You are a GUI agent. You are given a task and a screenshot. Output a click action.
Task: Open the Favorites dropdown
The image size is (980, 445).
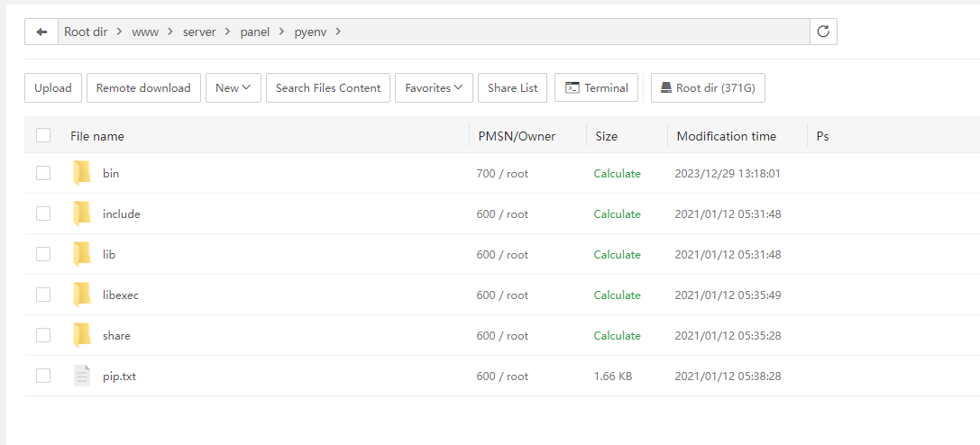tap(433, 87)
